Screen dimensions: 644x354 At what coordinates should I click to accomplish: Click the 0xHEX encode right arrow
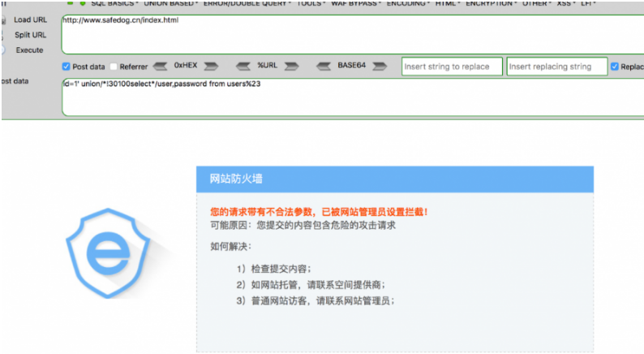pyautogui.click(x=211, y=66)
